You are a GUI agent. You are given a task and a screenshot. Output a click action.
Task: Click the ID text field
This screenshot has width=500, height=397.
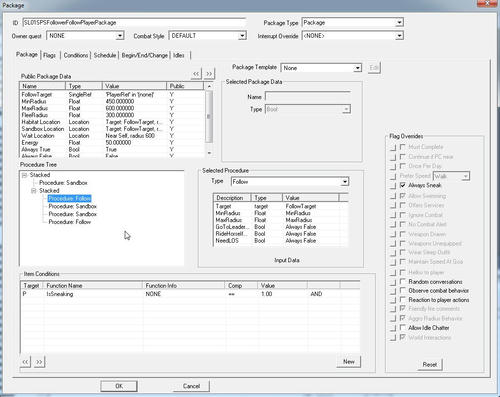(134, 23)
